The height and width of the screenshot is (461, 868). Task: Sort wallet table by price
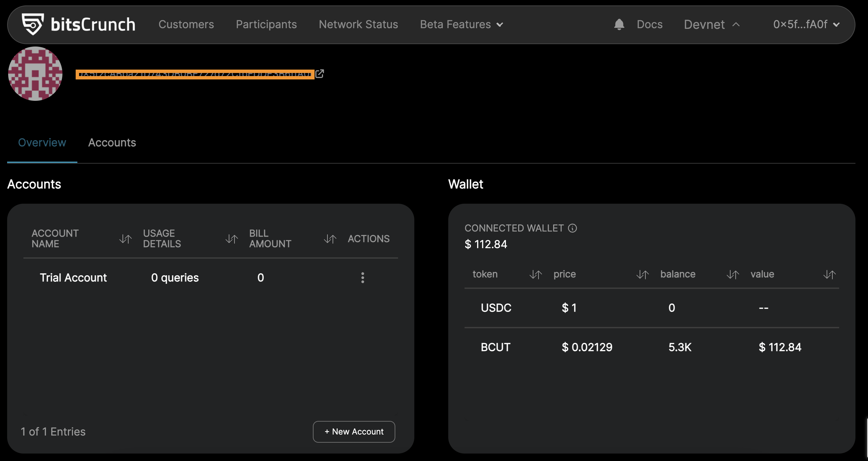click(x=642, y=274)
